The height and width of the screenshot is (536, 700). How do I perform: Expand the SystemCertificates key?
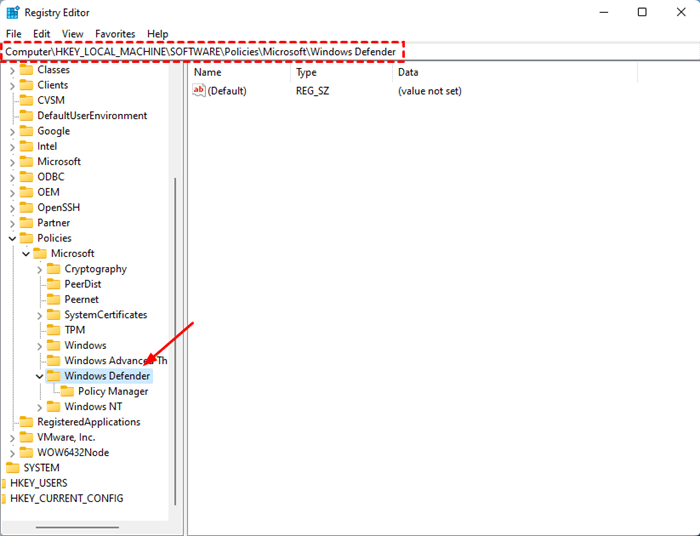click(x=39, y=316)
